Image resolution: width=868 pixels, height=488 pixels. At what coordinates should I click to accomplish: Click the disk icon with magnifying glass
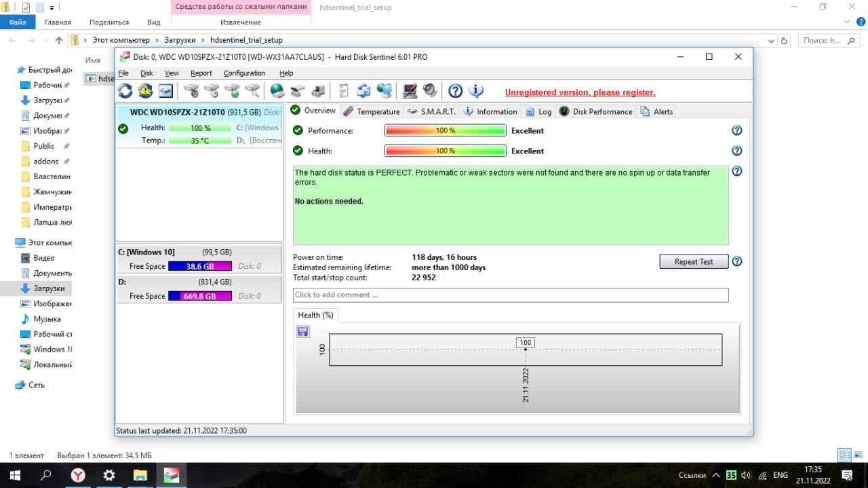pyautogui.click(x=252, y=91)
